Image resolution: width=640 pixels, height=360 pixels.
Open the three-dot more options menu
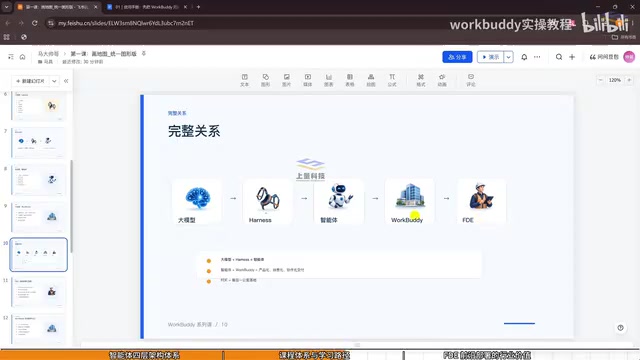(x=537, y=57)
